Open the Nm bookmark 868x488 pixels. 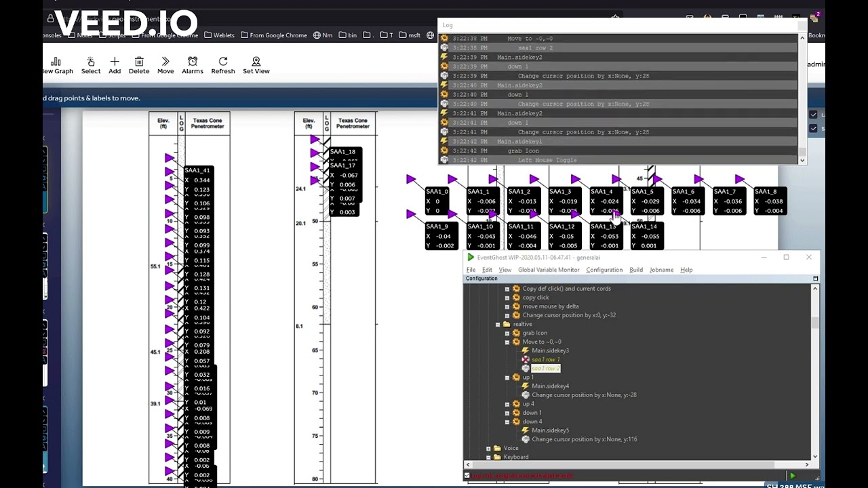coord(323,35)
